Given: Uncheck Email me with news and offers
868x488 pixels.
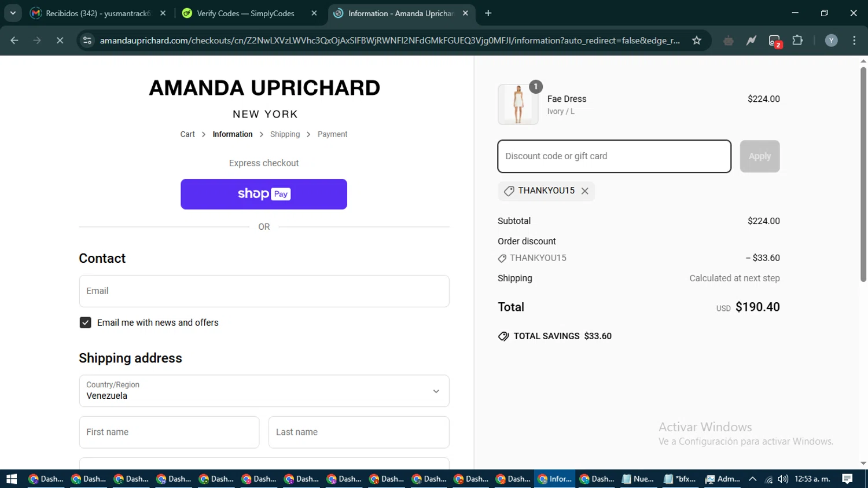Looking at the screenshot, I should 86,322.
